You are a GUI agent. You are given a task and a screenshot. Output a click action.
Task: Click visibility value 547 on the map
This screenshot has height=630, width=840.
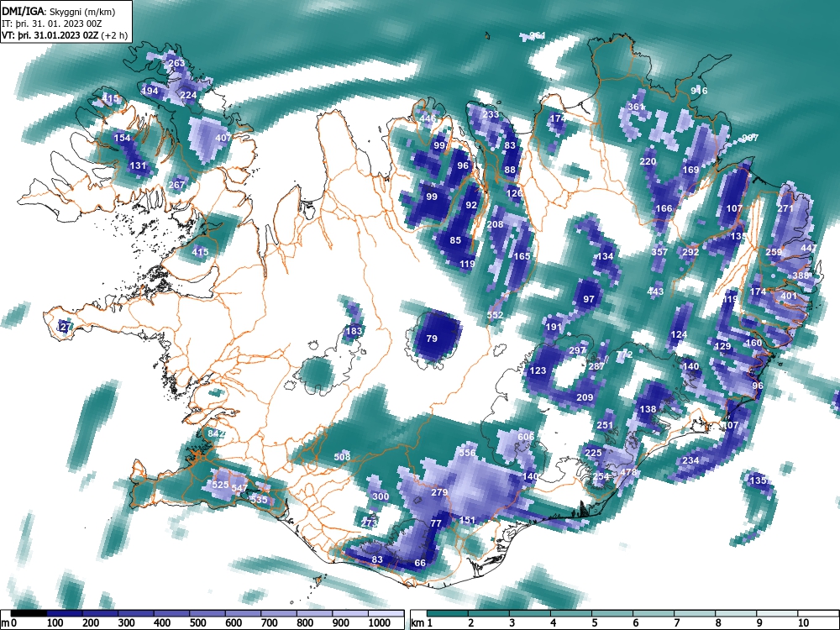239,488
